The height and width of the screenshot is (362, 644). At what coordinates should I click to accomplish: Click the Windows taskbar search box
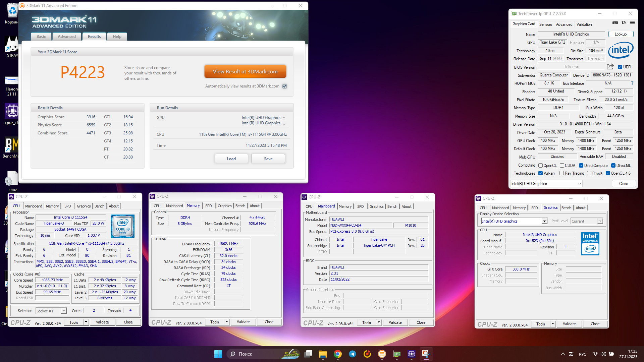point(264,354)
